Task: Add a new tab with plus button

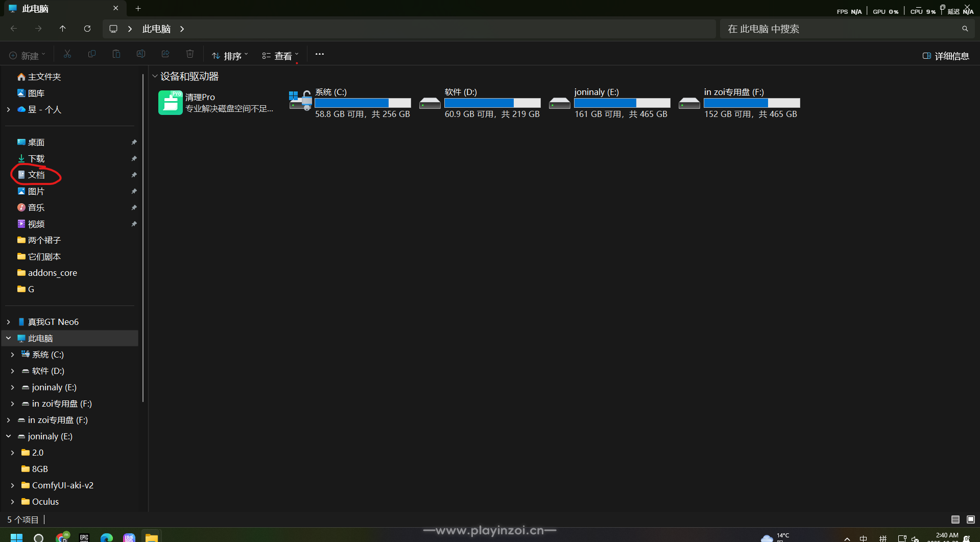Action: 138,8
